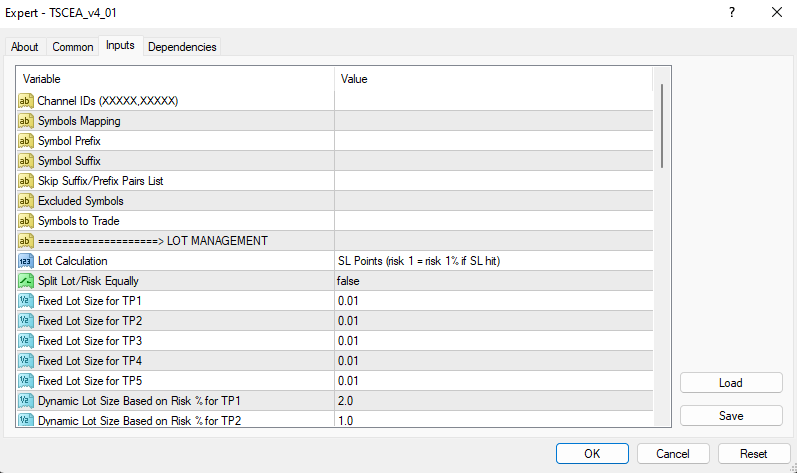Click the icon beside Excluded Symbols
The height and width of the screenshot is (473, 797).
pos(26,201)
